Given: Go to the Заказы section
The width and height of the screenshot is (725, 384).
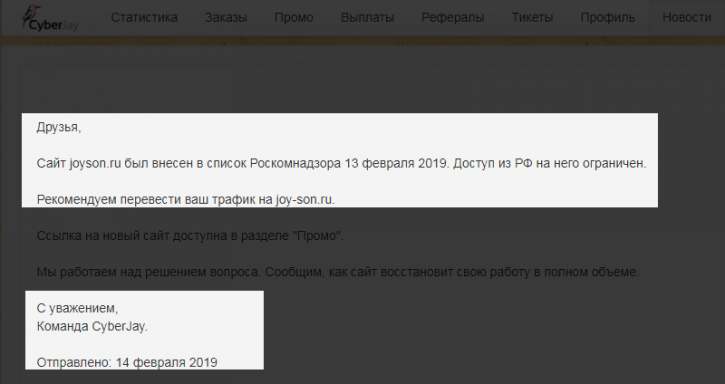Looking at the screenshot, I should [x=226, y=18].
